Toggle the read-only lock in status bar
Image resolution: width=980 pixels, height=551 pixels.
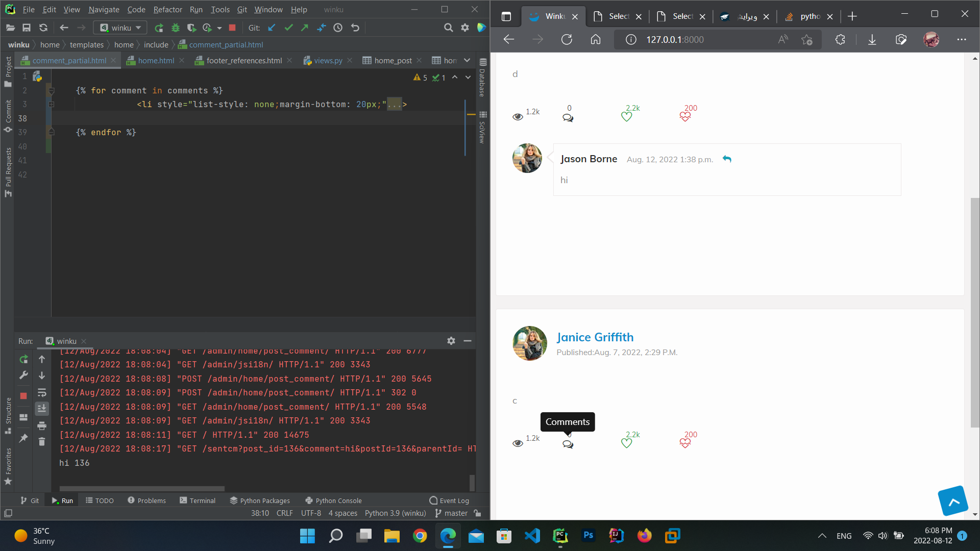[477, 513]
